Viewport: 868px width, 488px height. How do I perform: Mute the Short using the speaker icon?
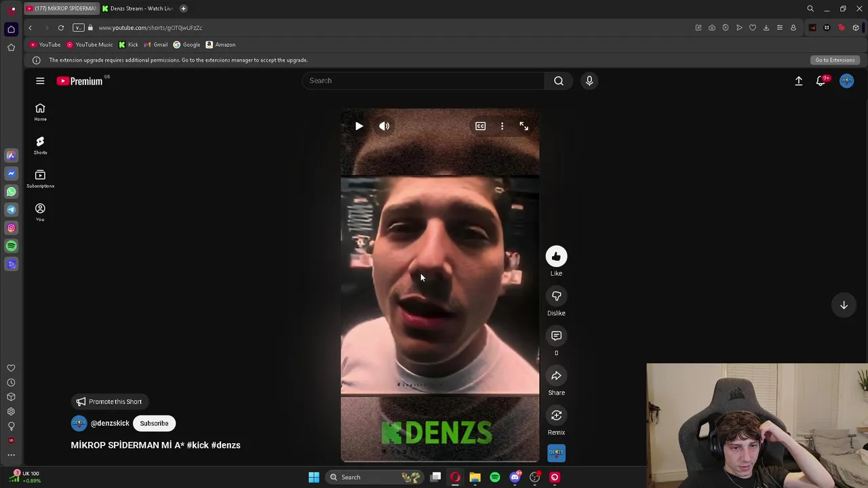click(384, 126)
